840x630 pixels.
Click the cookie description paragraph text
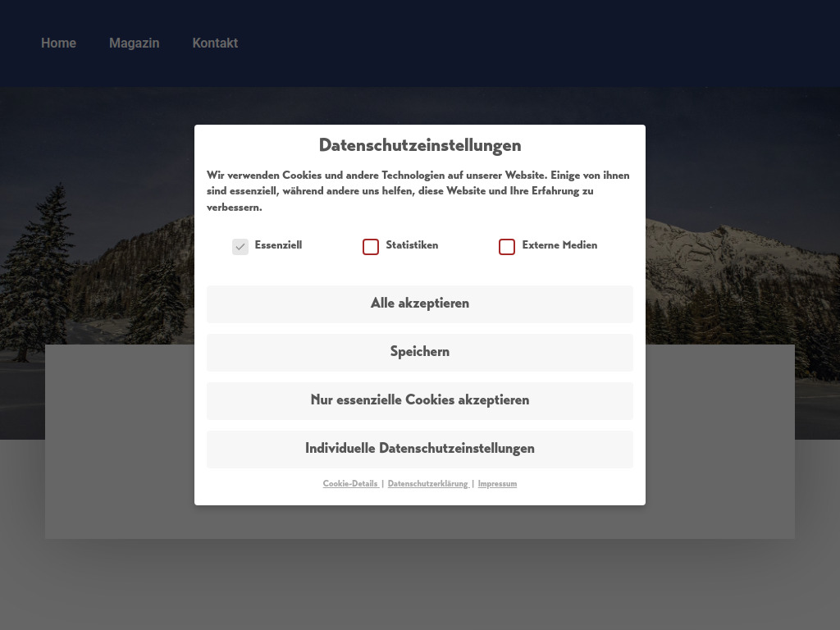(419, 191)
